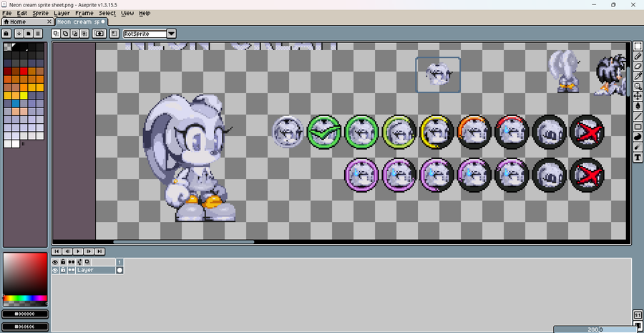Click the foreground color #000000 button
The width and height of the screenshot is (644, 333).
[25, 314]
